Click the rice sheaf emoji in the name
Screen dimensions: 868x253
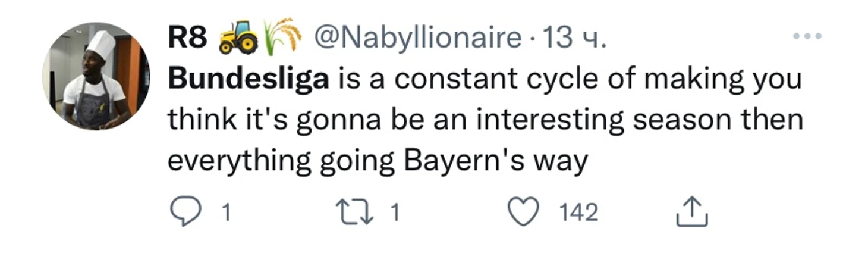(x=281, y=37)
